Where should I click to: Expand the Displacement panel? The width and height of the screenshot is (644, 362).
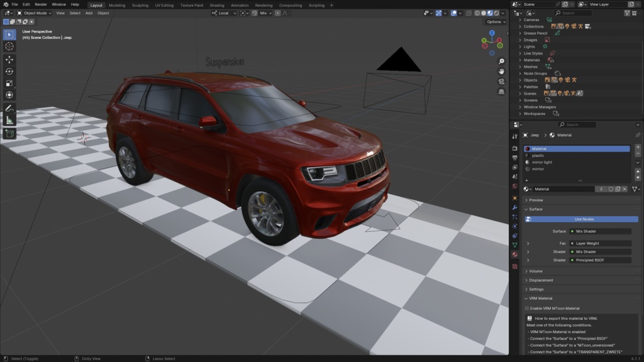click(540, 280)
